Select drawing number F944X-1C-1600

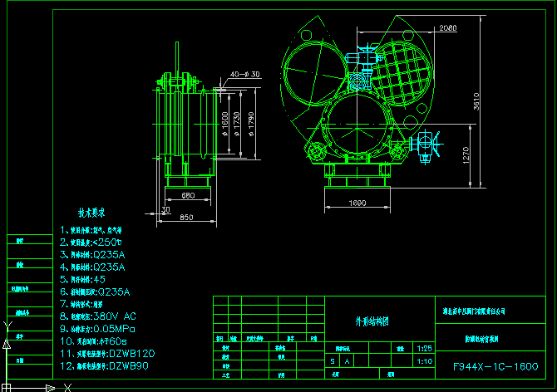tap(495, 366)
